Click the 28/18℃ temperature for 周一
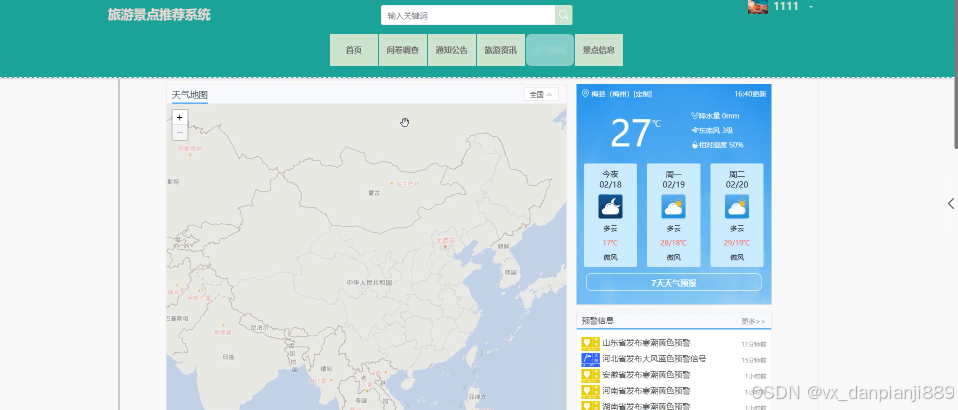The height and width of the screenshot is (410, 958). click(x=673, y=243)
